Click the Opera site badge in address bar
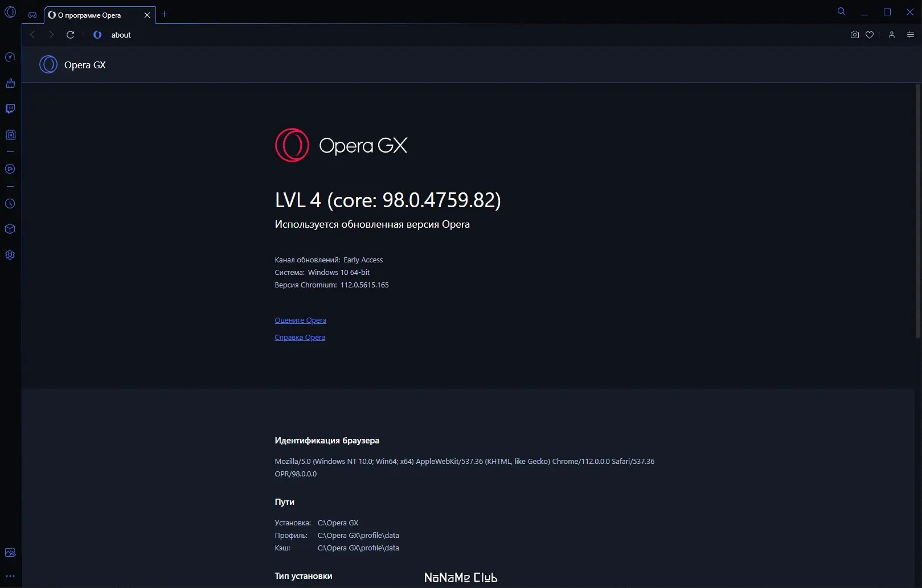Viewport: 922px width, 588px height. [x=97, y=35]
